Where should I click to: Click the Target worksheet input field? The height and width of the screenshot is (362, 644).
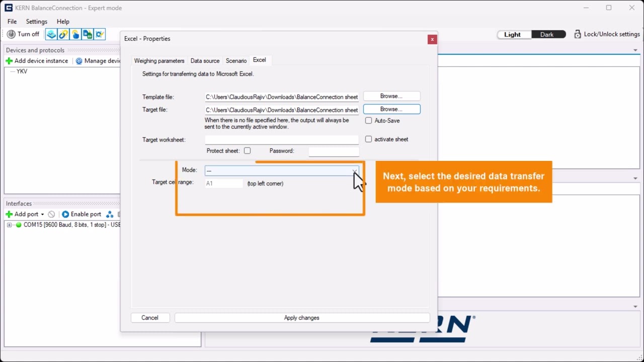(x=282, y=140)
